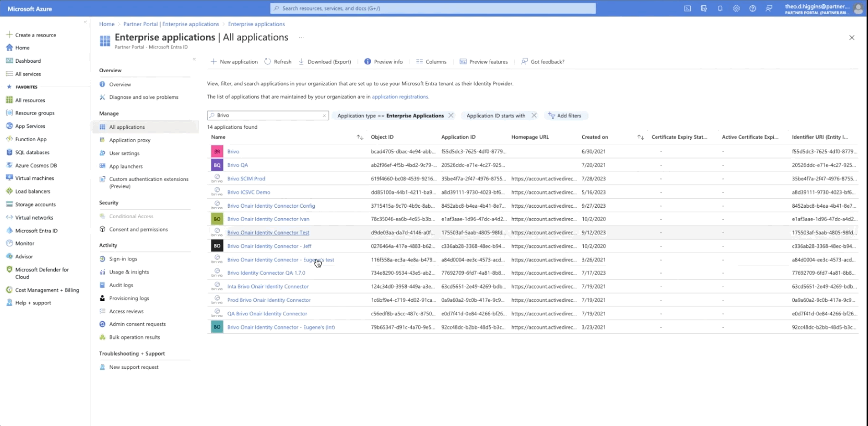
Task: Select Overview in resource menu
Action: coord(120,84)
